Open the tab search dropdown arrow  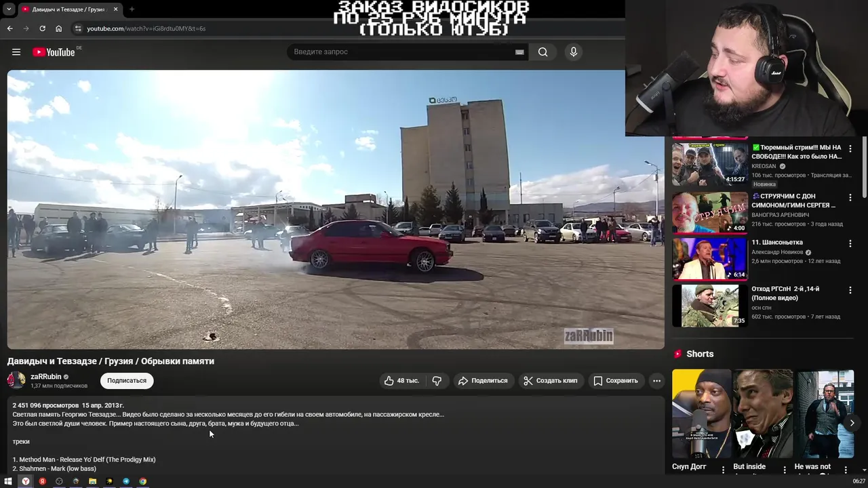coord(9,9)
